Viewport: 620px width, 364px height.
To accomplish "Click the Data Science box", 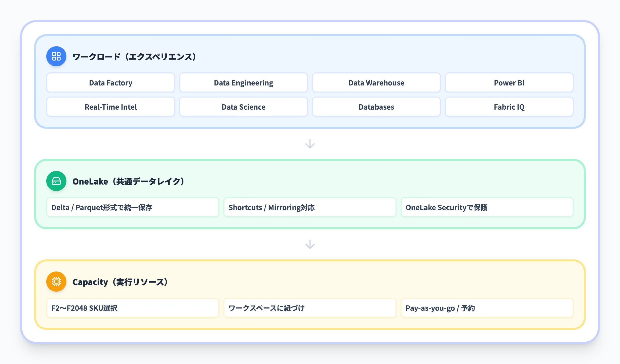I will [x=243, y=107].
